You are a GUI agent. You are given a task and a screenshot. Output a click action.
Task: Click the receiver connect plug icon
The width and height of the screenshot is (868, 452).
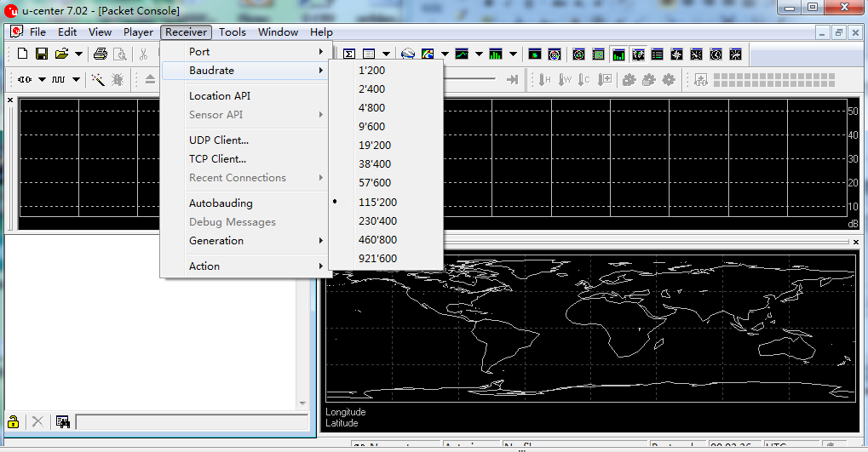[x=25, y=80]
